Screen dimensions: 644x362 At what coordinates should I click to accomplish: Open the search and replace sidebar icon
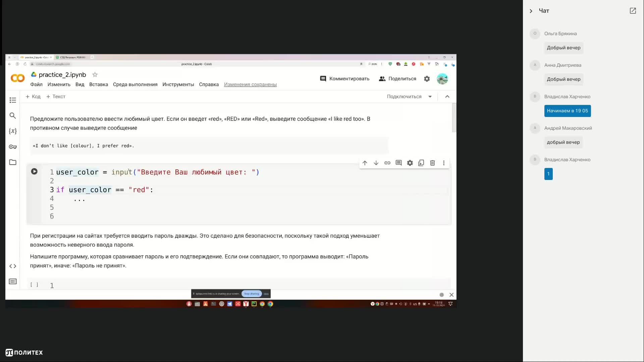point(13,116)
